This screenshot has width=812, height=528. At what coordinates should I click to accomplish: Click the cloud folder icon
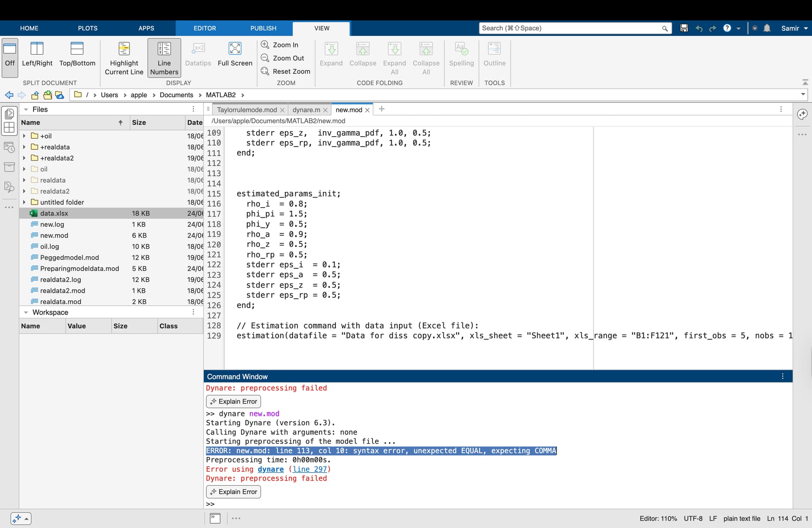click(60, 95)
